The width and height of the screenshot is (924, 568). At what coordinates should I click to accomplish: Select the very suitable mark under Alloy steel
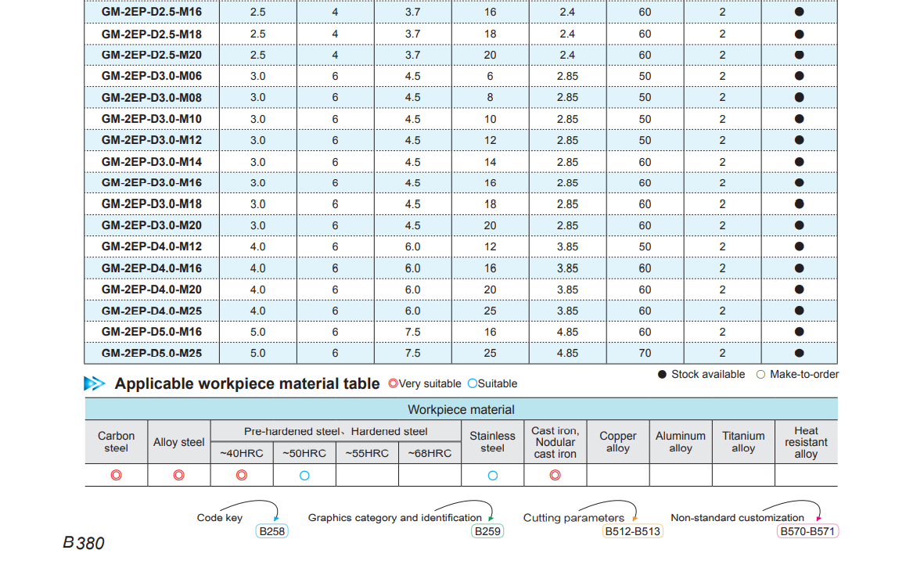coord(178,475)
